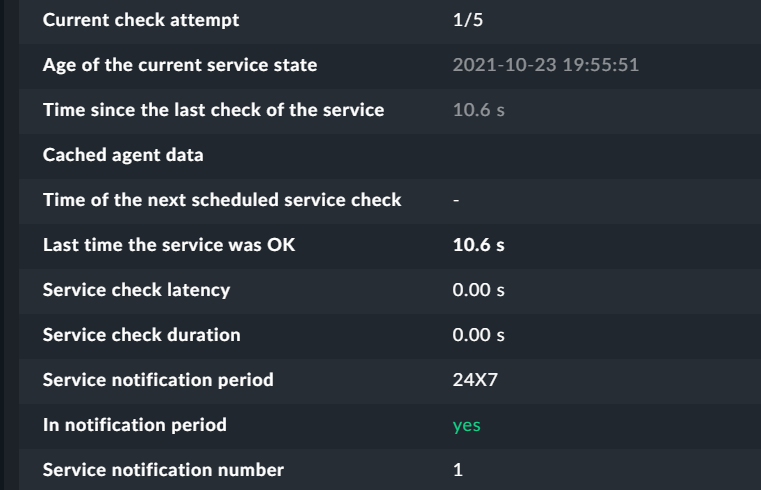Click the "Service notification number" label
This screenshot has width=761, height=490.
pyautogui.click(x=163, y=470)
